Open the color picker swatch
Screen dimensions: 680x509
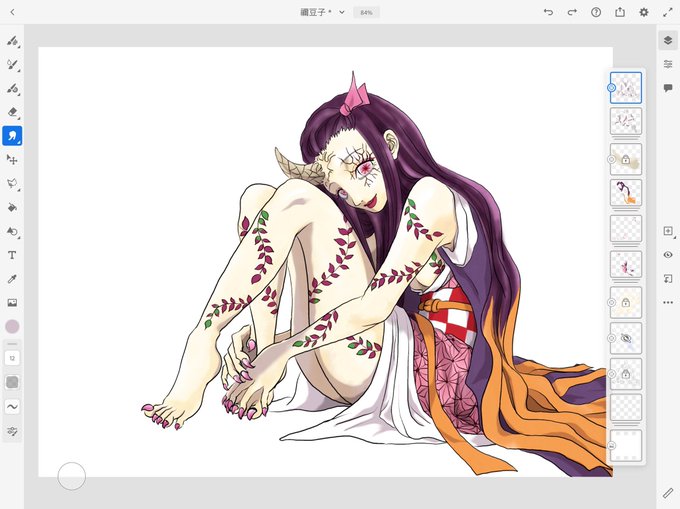(12, 326)
